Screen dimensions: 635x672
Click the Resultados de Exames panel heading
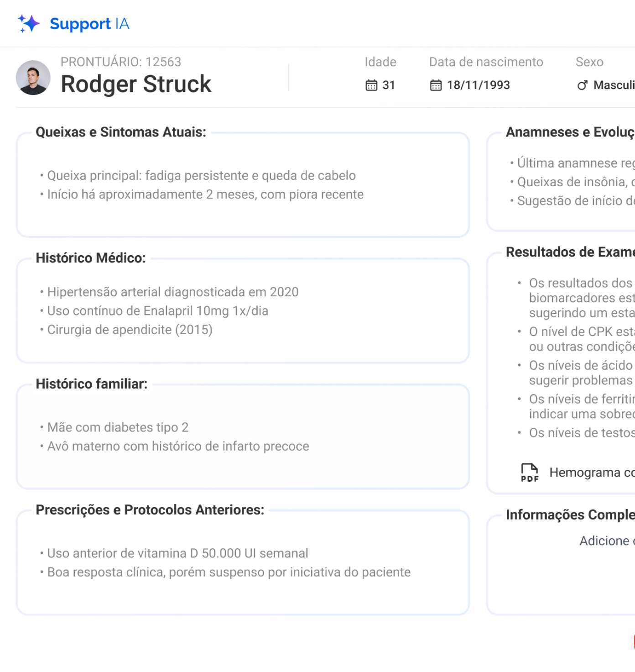570,252
